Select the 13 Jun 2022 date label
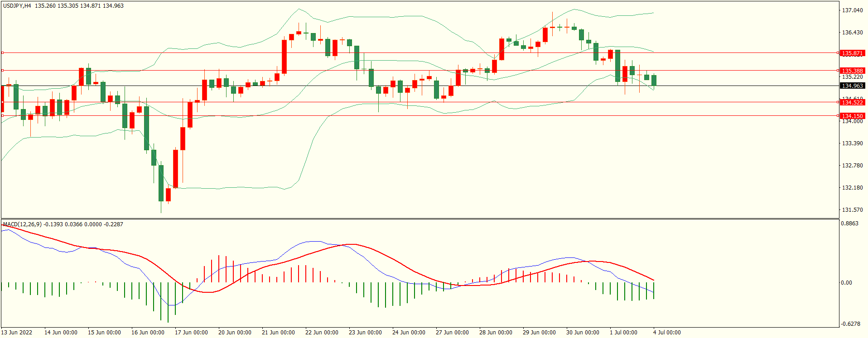This screenshot has width=868, height=338. click(x=17, y=333)
